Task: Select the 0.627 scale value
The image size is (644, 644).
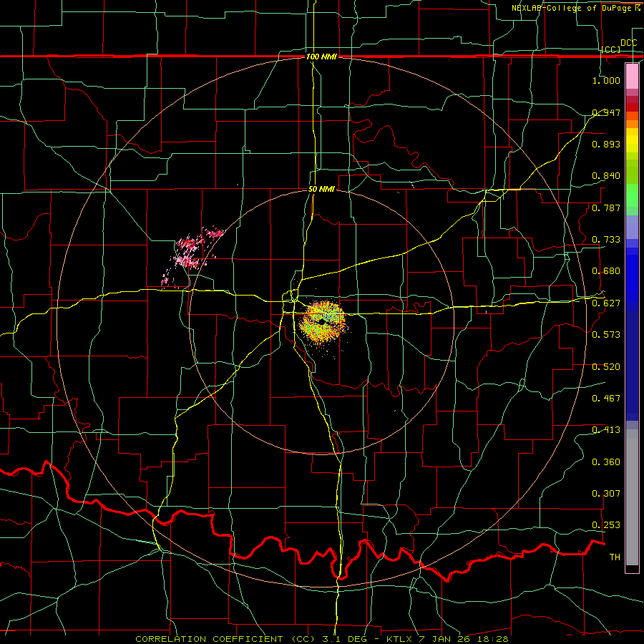Action: pos(606,303)
